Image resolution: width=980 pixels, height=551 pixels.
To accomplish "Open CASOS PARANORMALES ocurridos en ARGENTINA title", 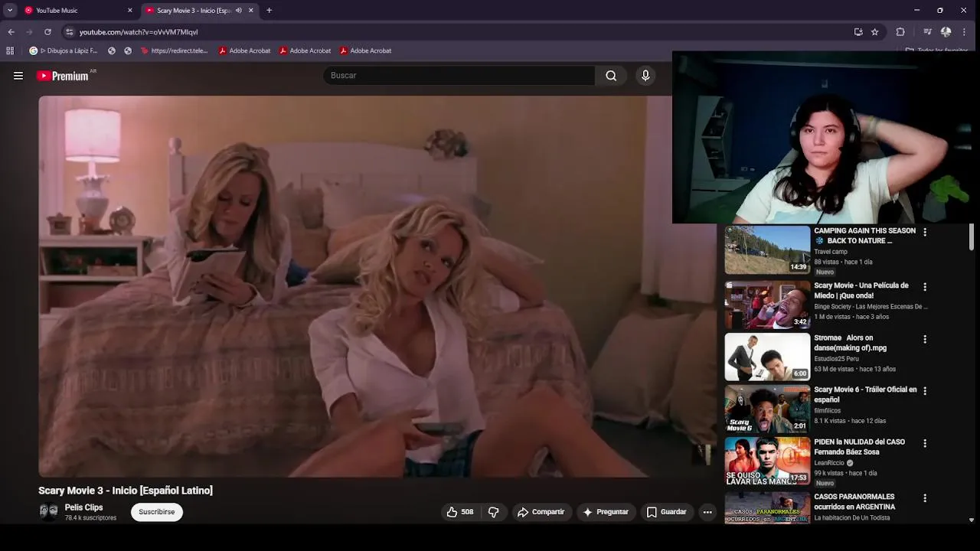I will coord(854,502).
